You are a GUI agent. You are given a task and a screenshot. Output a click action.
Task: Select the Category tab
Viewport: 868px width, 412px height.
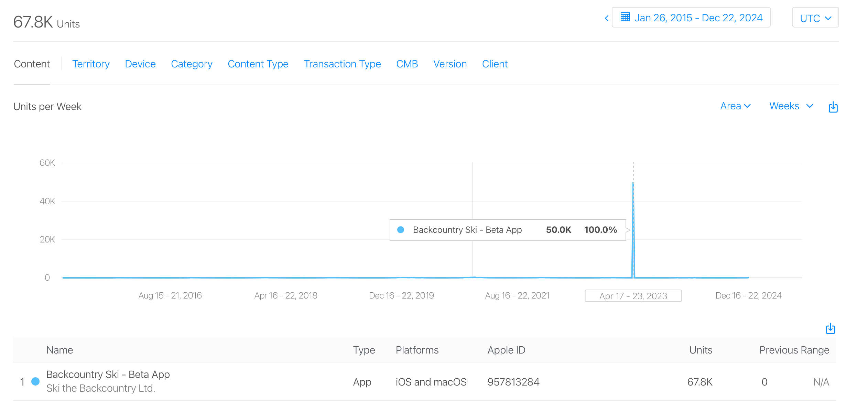[192, 64]
